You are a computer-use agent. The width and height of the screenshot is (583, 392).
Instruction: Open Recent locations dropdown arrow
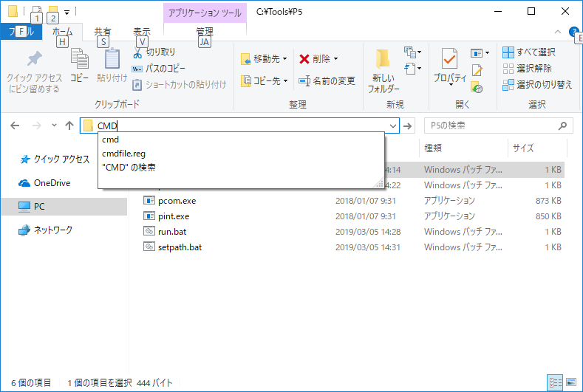(54, 125)
